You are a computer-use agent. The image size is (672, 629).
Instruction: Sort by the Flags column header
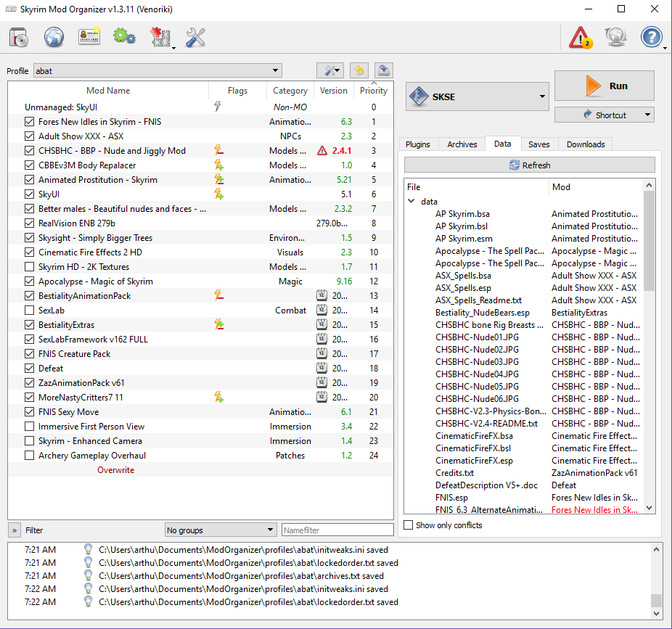[x=237, y=91]
